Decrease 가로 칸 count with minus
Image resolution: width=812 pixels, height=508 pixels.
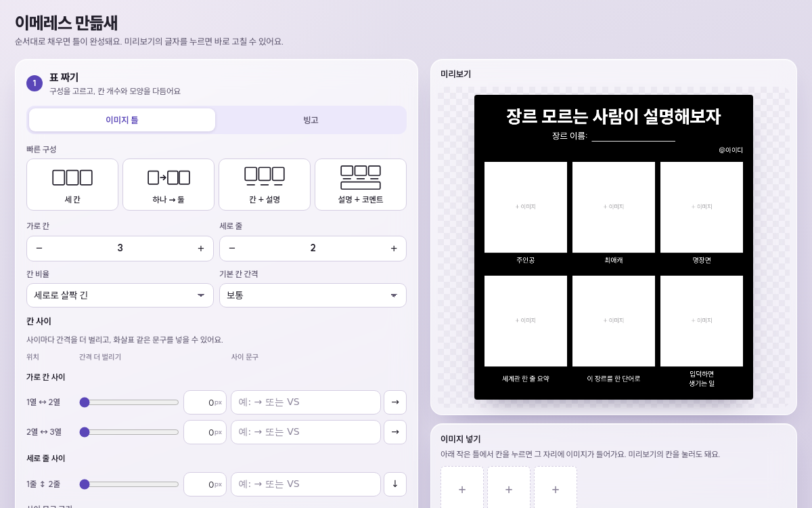[x=39, y=249]
